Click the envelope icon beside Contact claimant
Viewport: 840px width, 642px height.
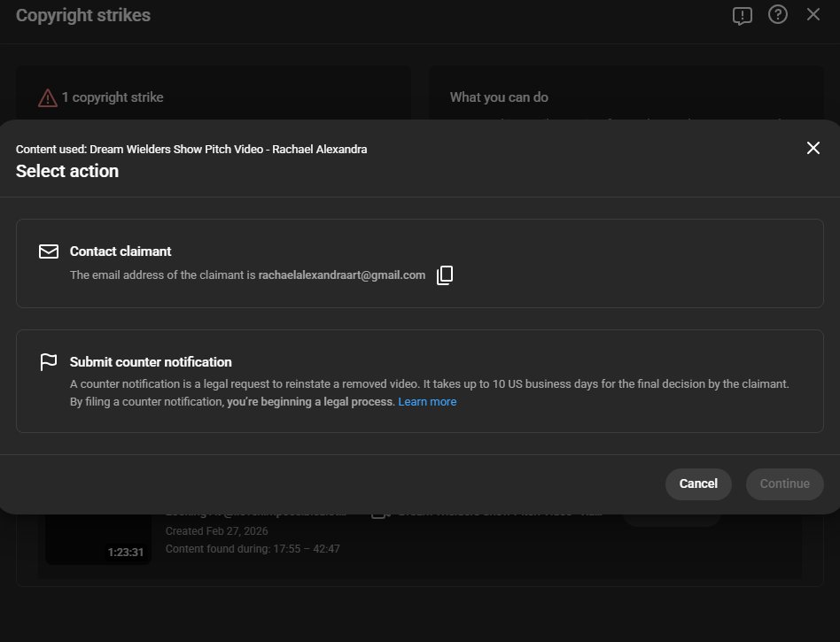point(49,251)
